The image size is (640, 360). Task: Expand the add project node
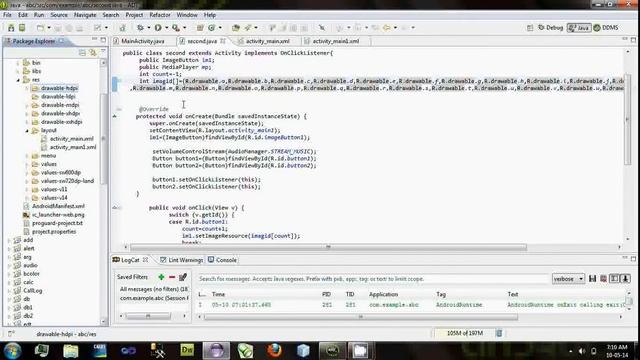9,240
